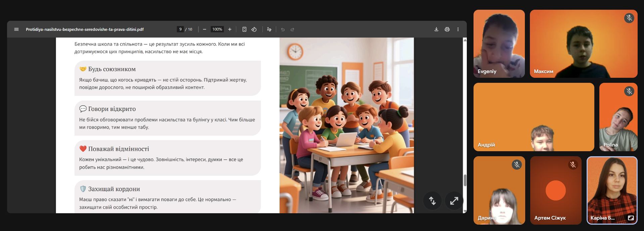Click picture-in-picture icon on Каріна's tile
Viewport: 644px width, 231px height.
pos(631,218)
